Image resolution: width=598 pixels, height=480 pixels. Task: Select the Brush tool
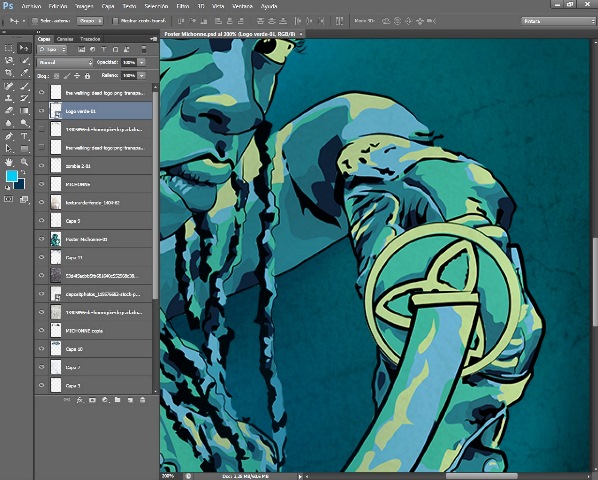pyautogui.click(x=24, y=86)
